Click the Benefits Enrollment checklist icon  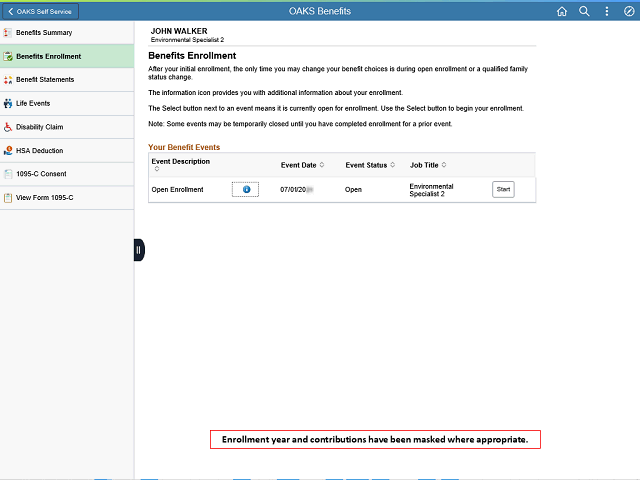(x=8, y=56)
